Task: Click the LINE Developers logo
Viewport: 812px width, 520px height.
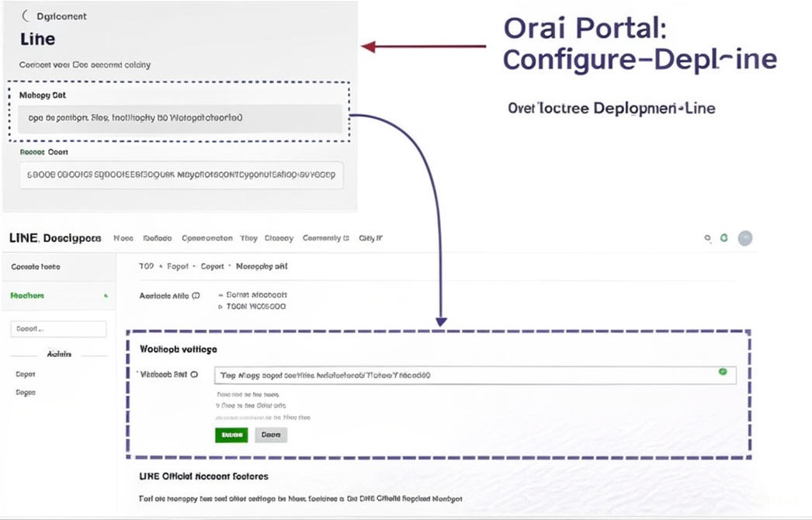Action: click(54, 238)
